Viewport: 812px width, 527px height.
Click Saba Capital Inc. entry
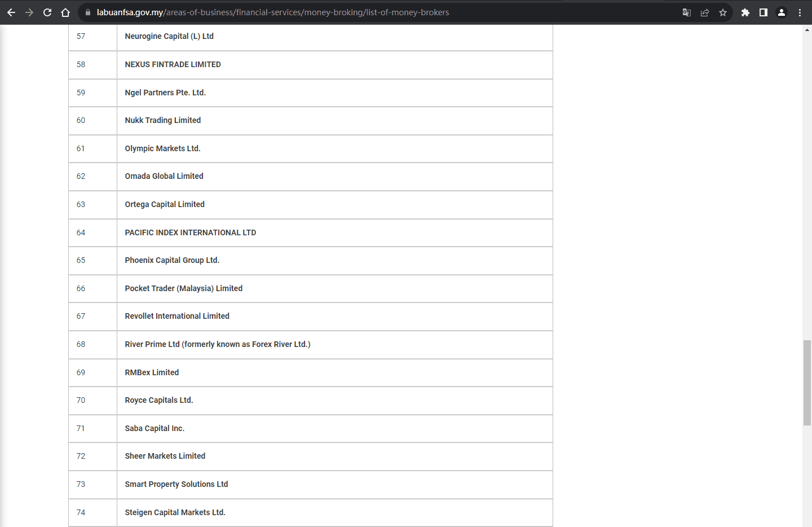pos(155,428)
